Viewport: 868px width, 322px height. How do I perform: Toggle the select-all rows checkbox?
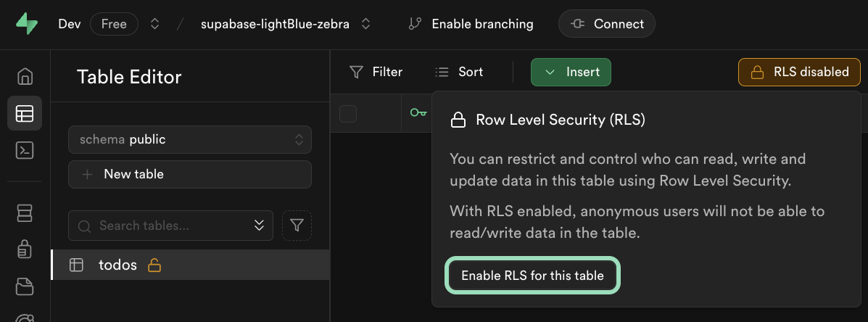coord(348,114)
